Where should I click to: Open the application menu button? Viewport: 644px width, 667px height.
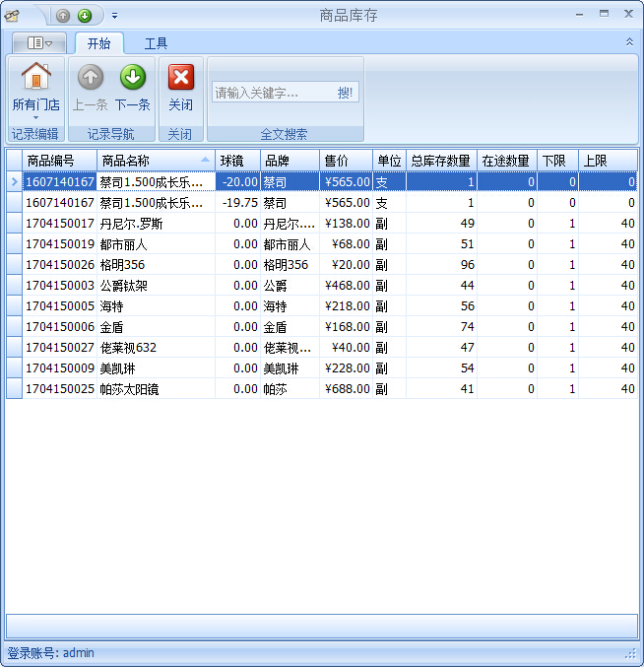coord(39,43)
